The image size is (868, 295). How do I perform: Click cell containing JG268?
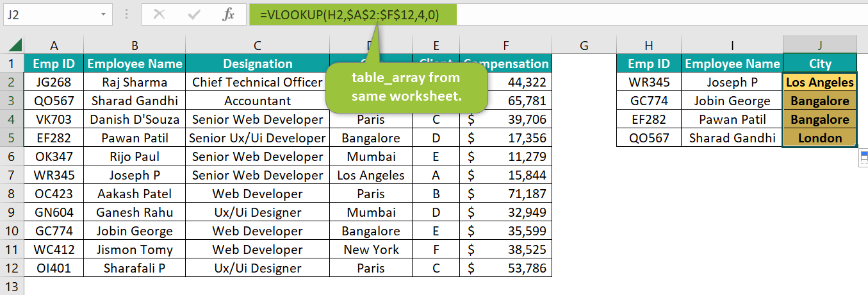click(54, 82)
